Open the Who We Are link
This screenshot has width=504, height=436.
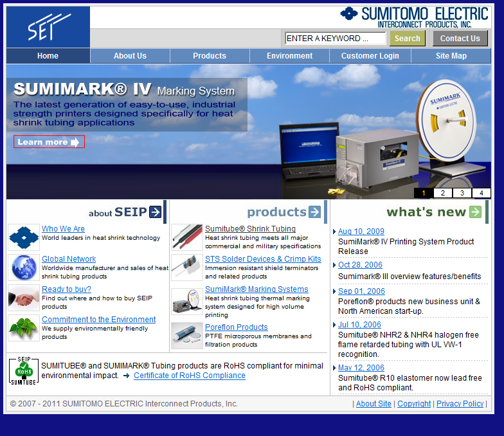63,229
